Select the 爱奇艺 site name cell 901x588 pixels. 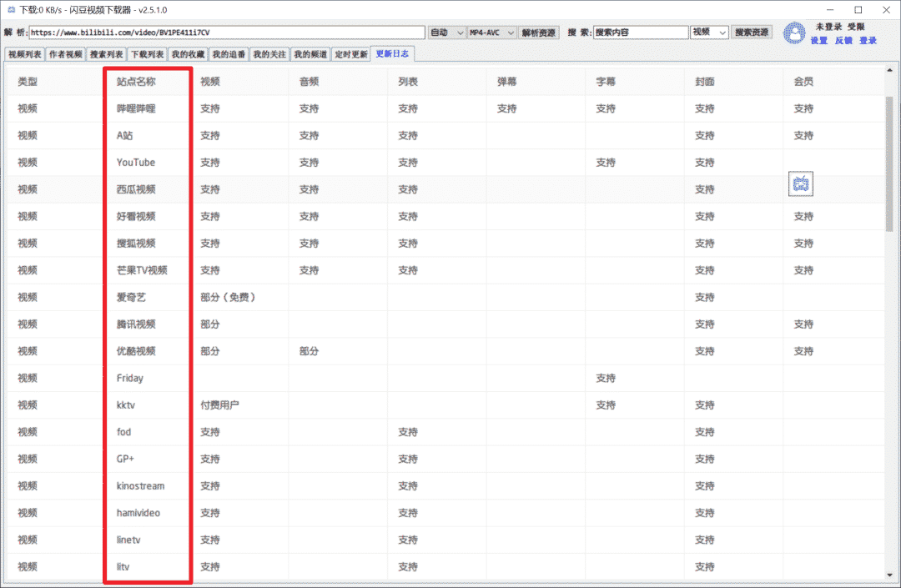tap(131, 298)
